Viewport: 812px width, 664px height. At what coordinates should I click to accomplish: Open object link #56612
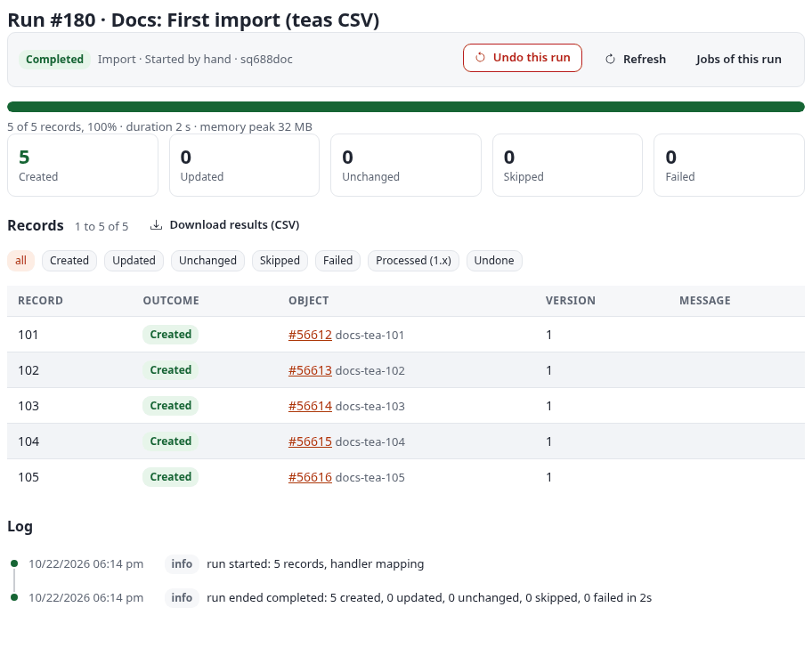tap(310, 335)
